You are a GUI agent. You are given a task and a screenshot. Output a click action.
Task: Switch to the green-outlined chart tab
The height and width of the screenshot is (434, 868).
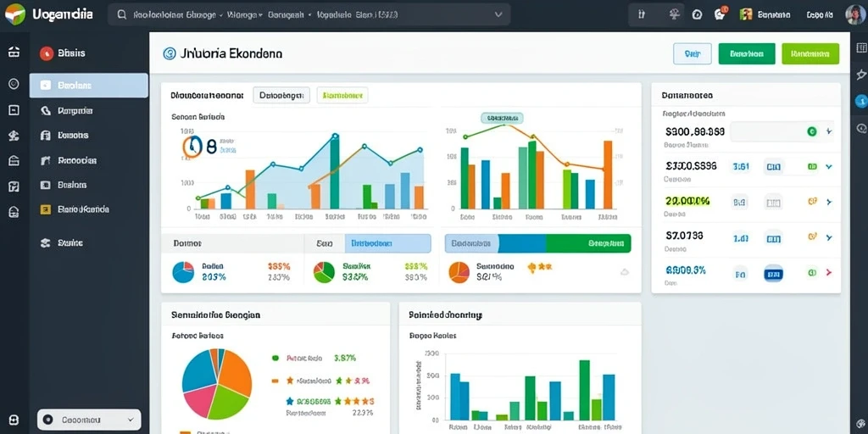(342, 95)
